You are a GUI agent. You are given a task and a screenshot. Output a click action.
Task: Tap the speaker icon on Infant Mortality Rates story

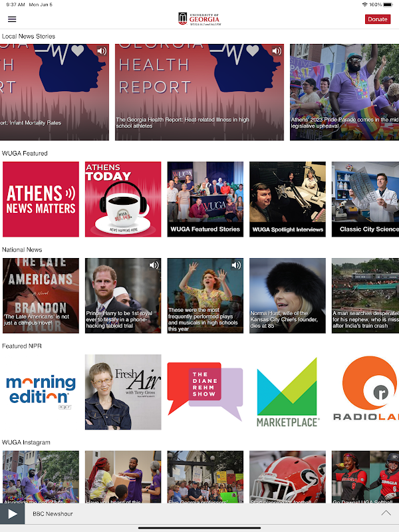102,51
